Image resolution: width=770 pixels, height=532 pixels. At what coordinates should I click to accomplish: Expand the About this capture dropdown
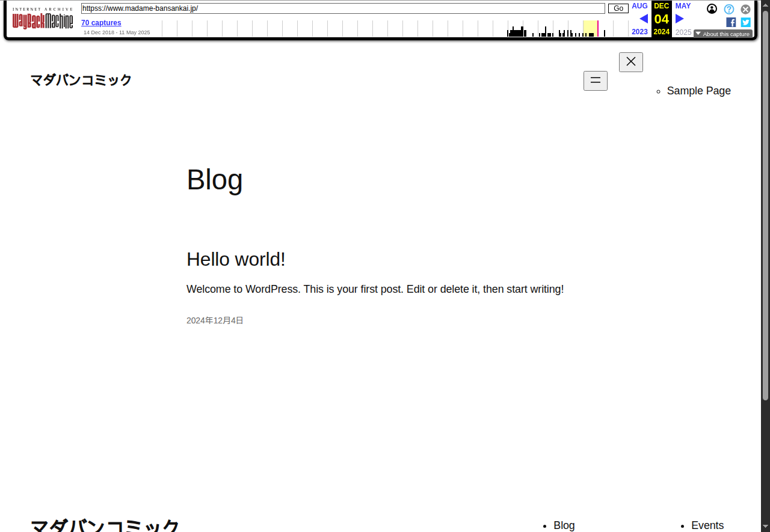point(722,34)
